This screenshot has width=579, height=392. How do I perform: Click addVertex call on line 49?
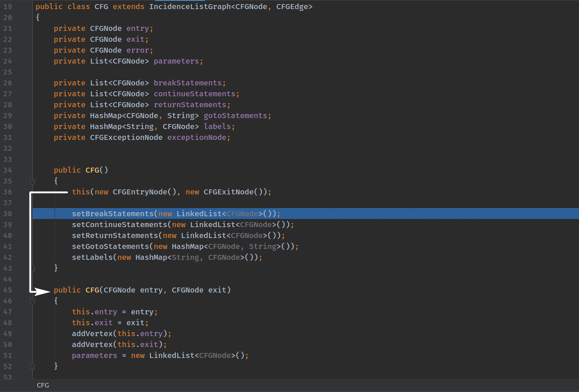coord(92,334)
